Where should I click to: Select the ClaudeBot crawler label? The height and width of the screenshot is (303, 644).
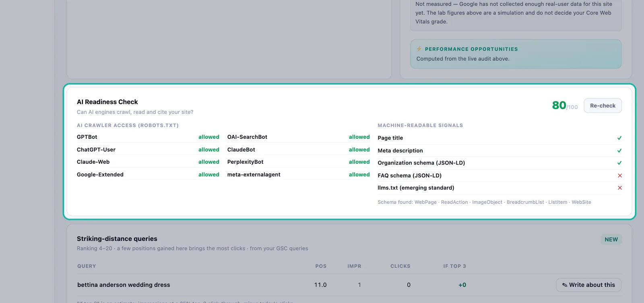(241, 150)
